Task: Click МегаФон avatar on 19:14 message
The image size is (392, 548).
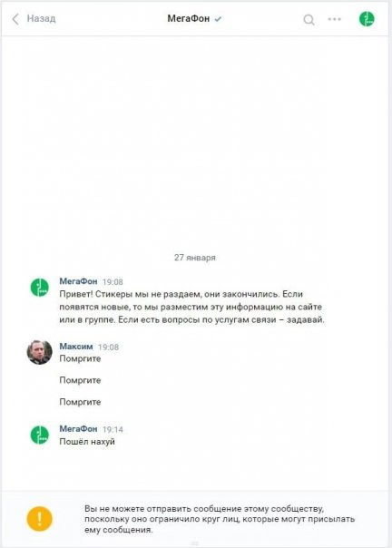Action: click(x=40, y=435)
